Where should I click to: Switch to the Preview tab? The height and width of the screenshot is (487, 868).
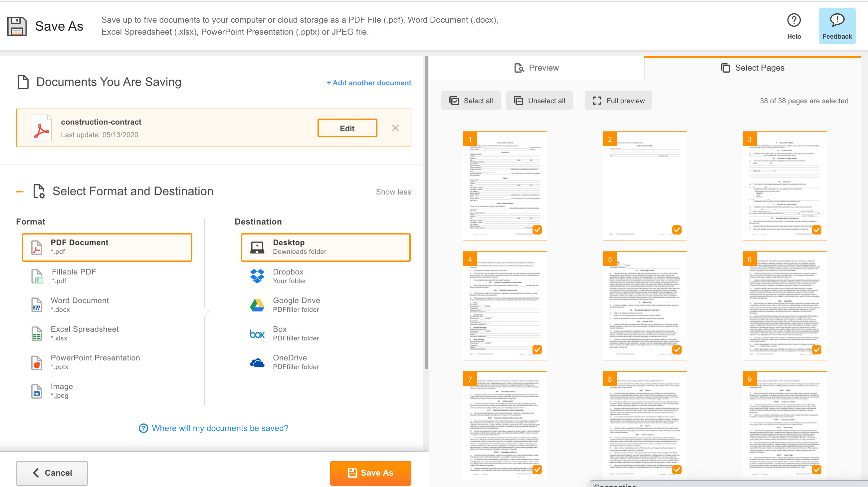tap(537, 68)
